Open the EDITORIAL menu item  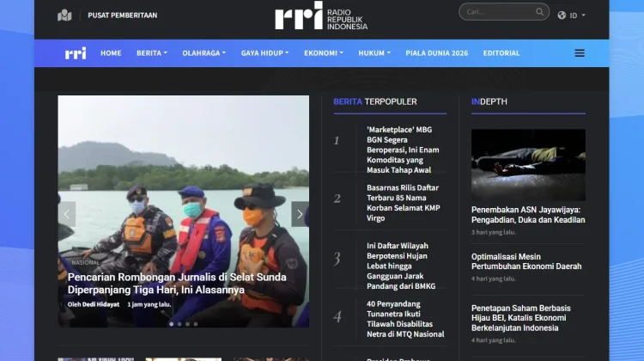point(501,53)
